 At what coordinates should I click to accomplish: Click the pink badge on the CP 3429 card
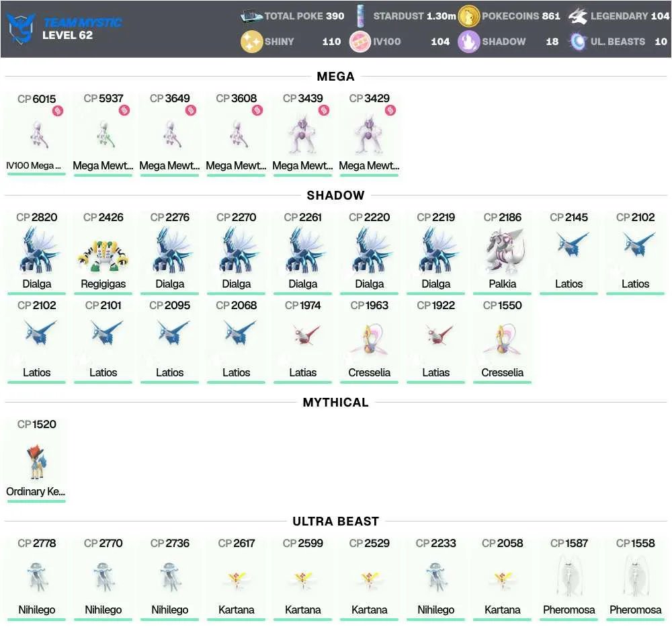pos(390,111)
